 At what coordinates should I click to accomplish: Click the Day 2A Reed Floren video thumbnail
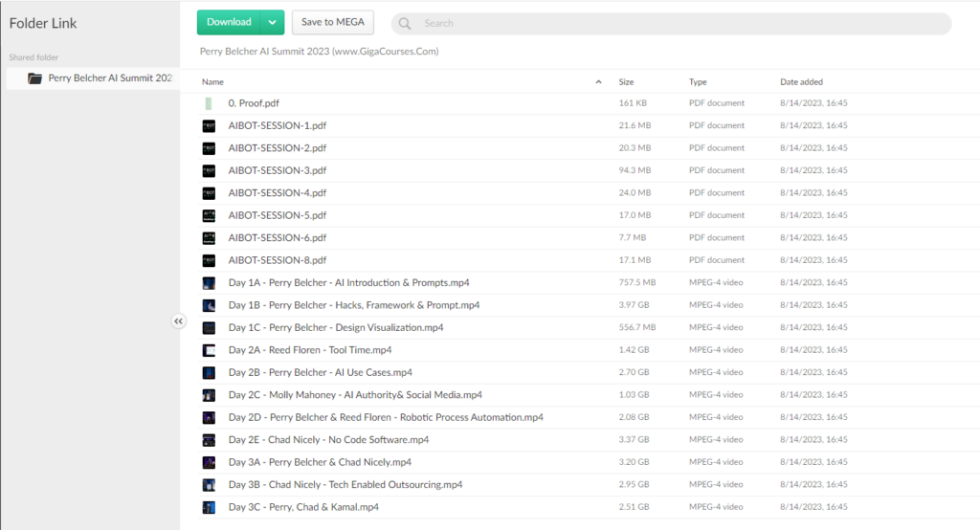click(209, 350)
